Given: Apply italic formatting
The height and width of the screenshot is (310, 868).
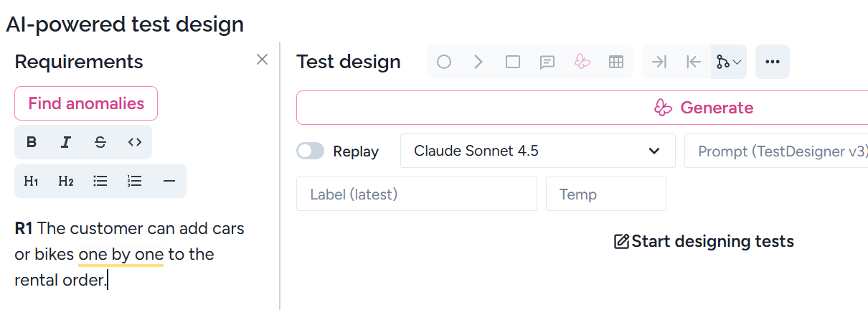Looking at the screenshot, I should tap(66, 142).
